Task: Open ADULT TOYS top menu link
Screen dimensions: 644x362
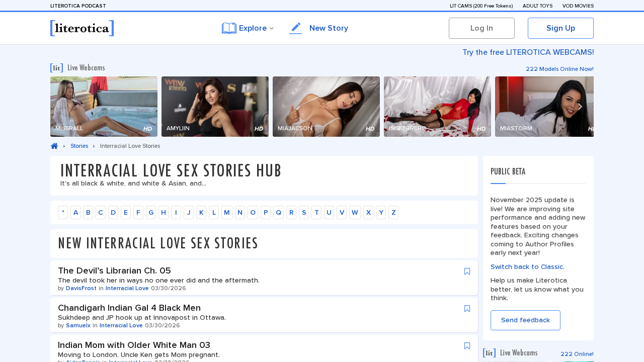Action: [537, 6]
